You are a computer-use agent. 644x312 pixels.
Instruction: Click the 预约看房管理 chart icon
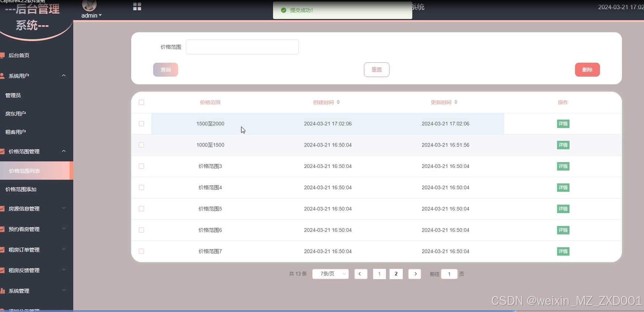pos(2,229)
